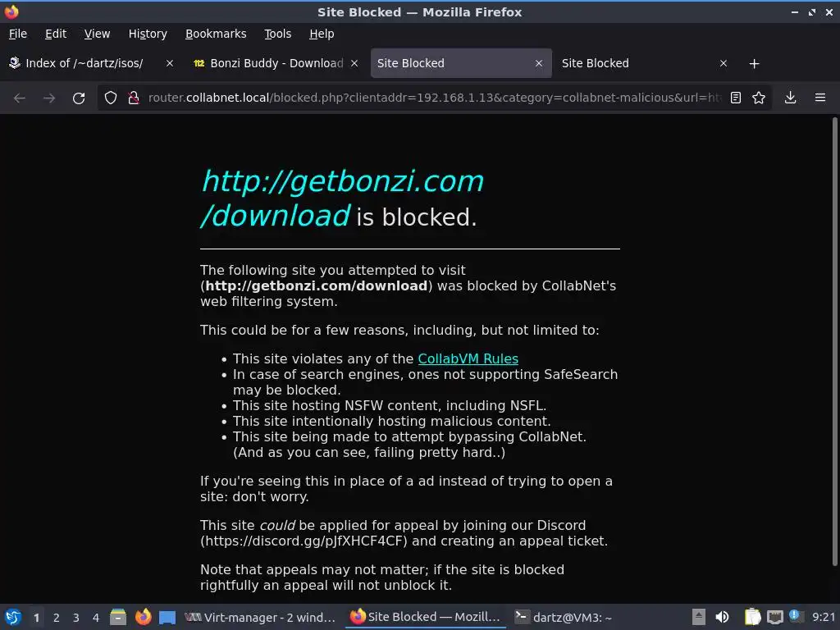
Task: Click the show desktop taskbar icon
Action: 167,617
